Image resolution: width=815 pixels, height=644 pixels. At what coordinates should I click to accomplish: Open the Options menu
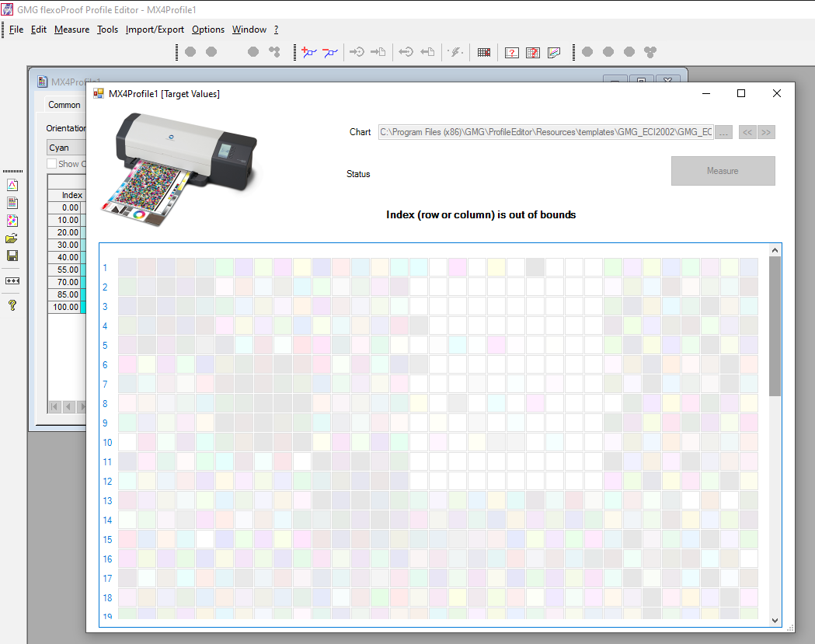click(208, 30)
